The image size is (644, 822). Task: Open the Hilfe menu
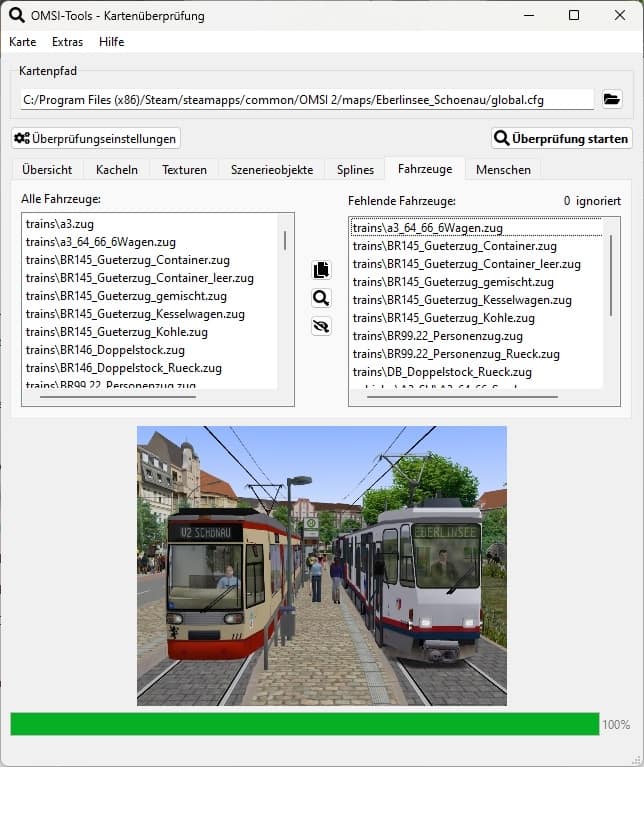tap(111, 42)
